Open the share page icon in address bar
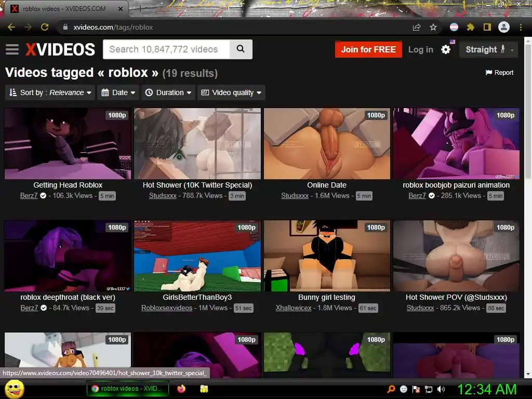Viewport: 532px width, 399px height. click(417, 27)
